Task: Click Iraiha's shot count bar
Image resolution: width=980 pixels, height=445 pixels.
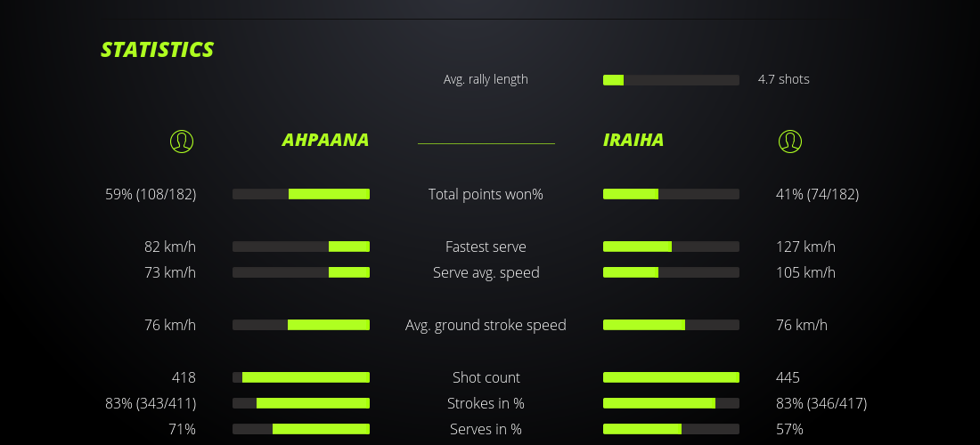Action: pos(671,377)
